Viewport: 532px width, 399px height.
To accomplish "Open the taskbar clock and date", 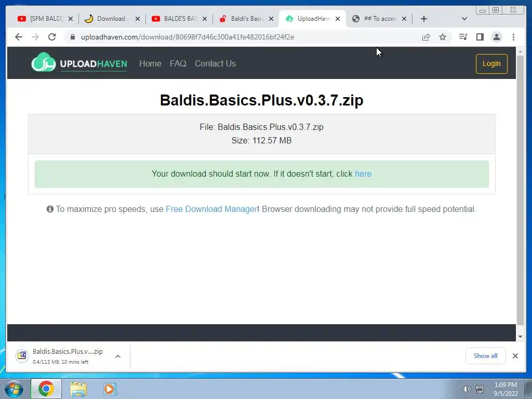I will (x=506, y=389).
